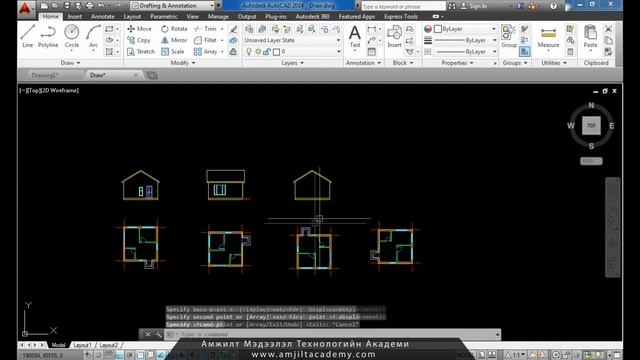640x360 pixels.
Task: Open the Unsaved Layer State dropdown
Action: [x=292, y=40]
